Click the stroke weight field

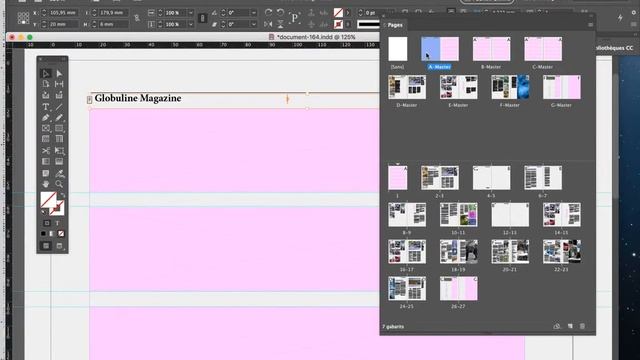[375, 13]
